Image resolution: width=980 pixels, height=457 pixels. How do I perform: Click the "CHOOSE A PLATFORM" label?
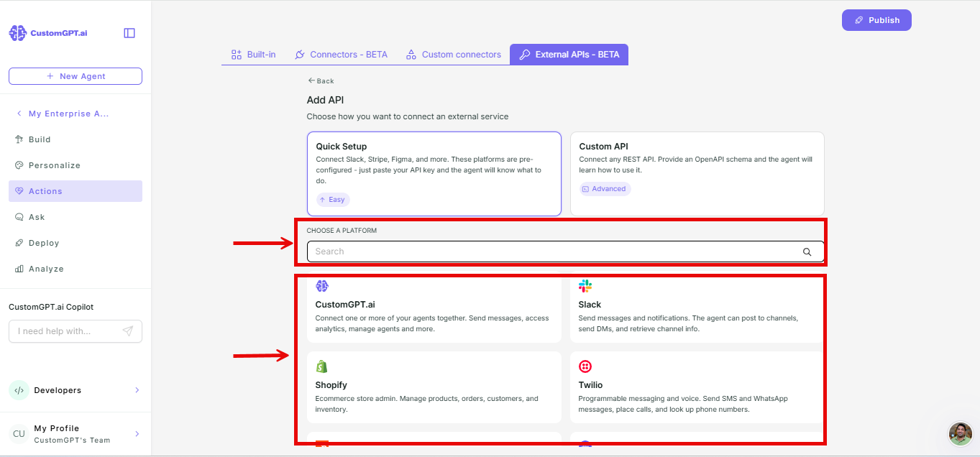(x=342, y=231)
